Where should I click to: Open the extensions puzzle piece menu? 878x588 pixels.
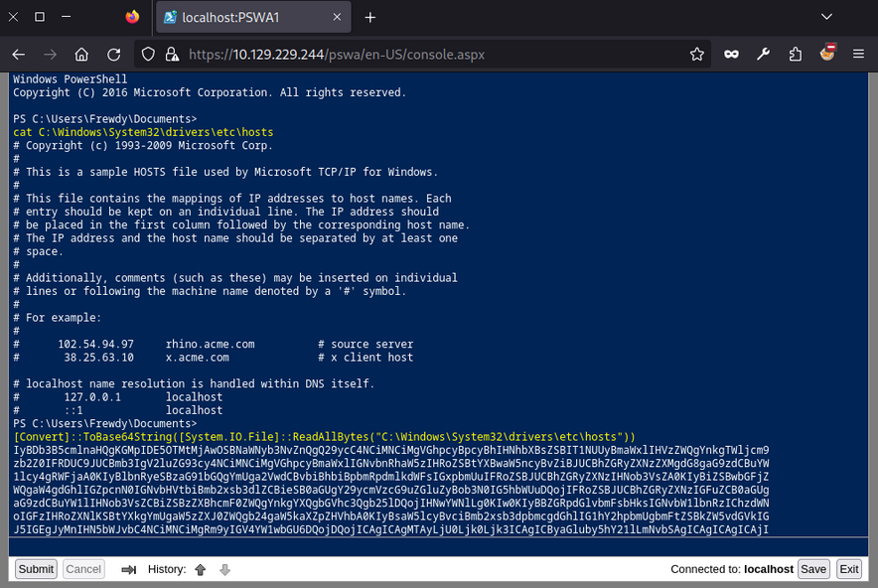(x=796, y=55)
